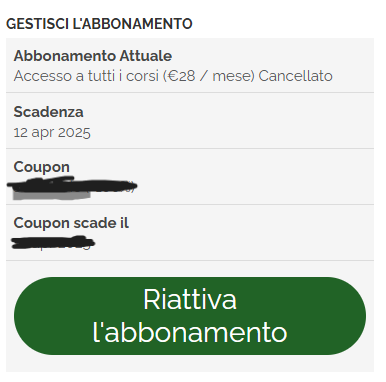The height and width of the screenshot is (382, 386).
Task: Click the blacked-out coupon code
Action: (x=72, y=186)
